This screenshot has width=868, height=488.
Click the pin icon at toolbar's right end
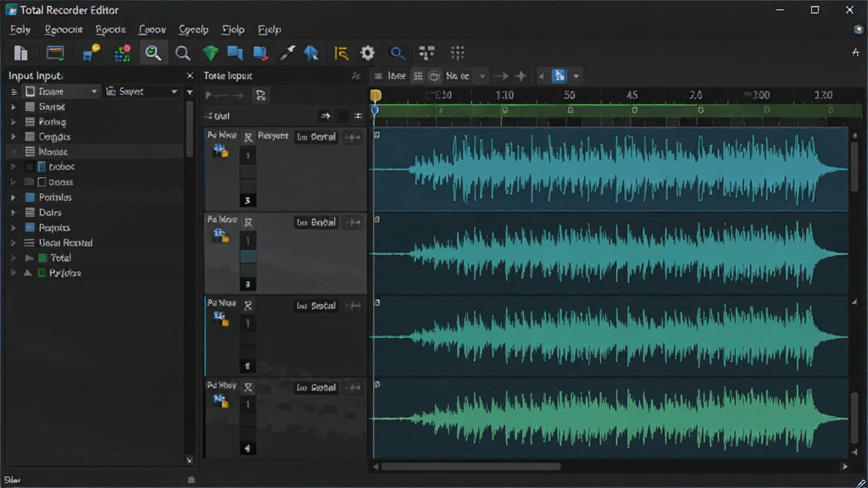(x=855, y=53)
